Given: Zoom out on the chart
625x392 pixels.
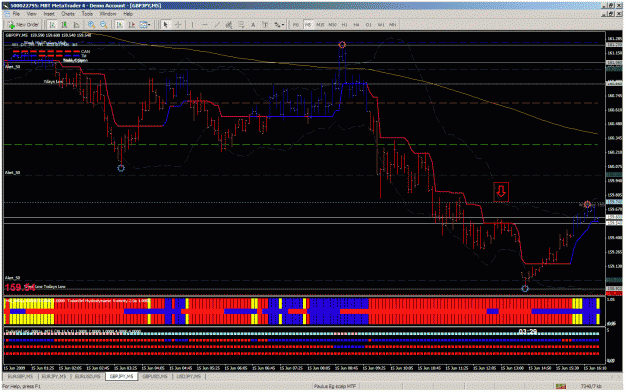Looking at the screenshot, I should point(104,25).
